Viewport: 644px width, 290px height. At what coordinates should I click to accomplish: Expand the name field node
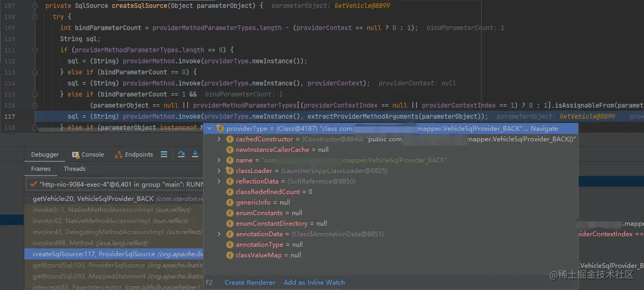click(219, 160)
